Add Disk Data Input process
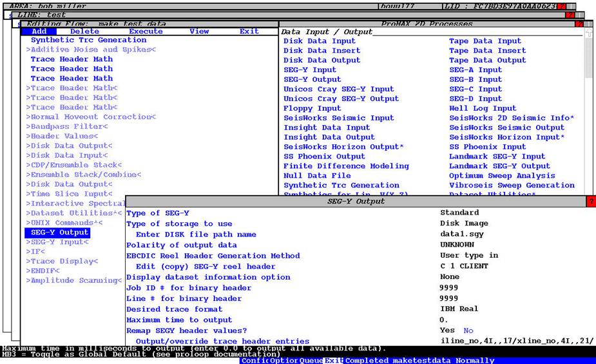The image size is (596, 364). coord(320,41)
